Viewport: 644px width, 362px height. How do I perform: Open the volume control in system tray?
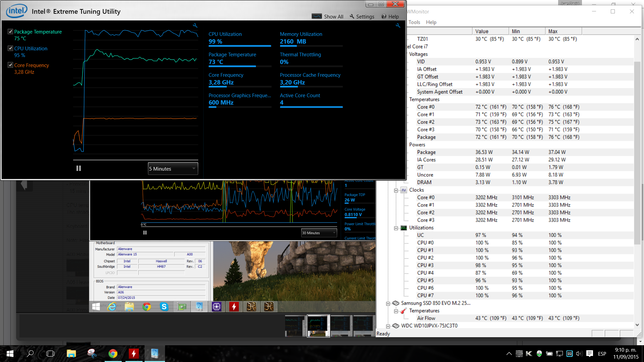coord(579,354)
